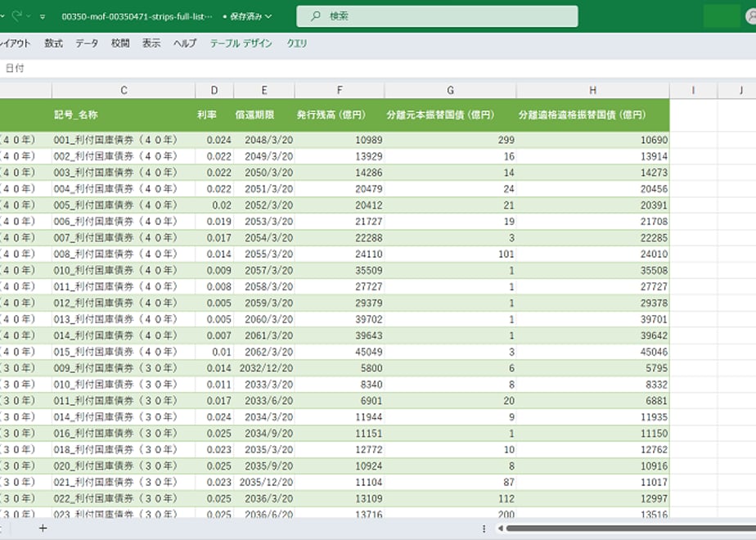This screenshot has width=756, height=540.
Task: Open the account profile avatar
Action: tap(751, 16)
